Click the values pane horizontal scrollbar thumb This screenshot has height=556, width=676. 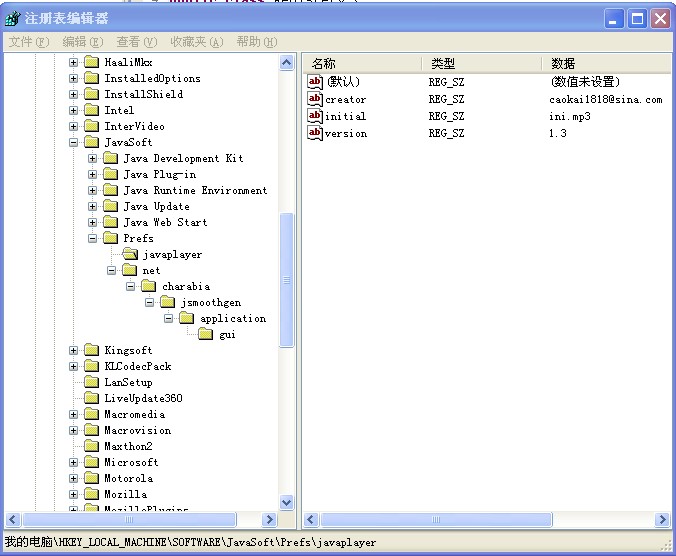[x=436, y=519]
